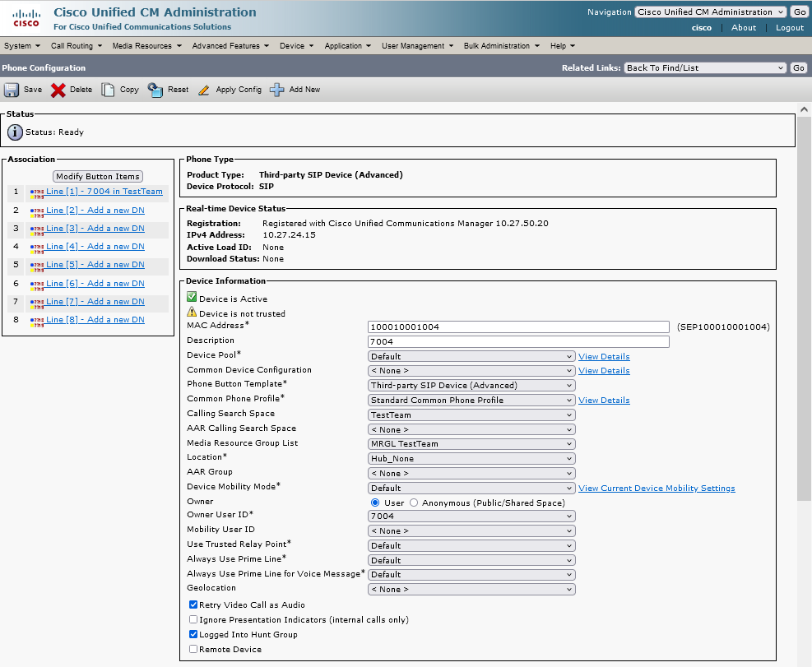812x667 pixels.
Task: Open View Current Device Mobility Settings link
Action: click(x=657, y=489)
